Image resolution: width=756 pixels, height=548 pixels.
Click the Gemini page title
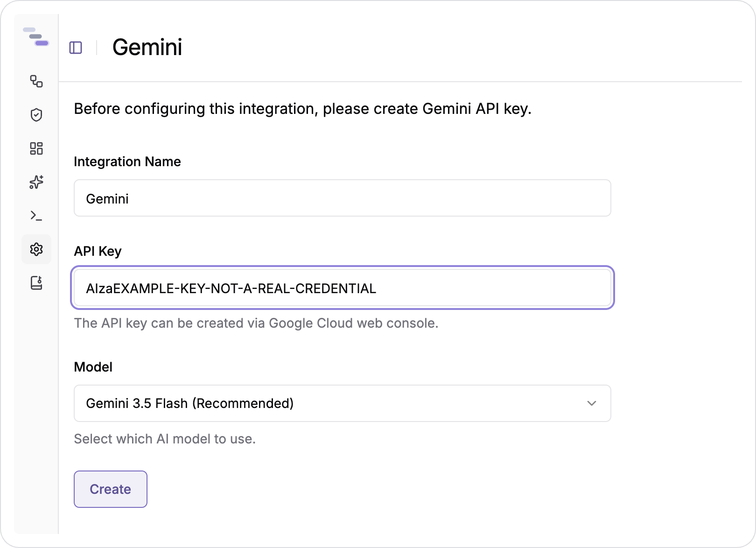click(x=147, y=48)
